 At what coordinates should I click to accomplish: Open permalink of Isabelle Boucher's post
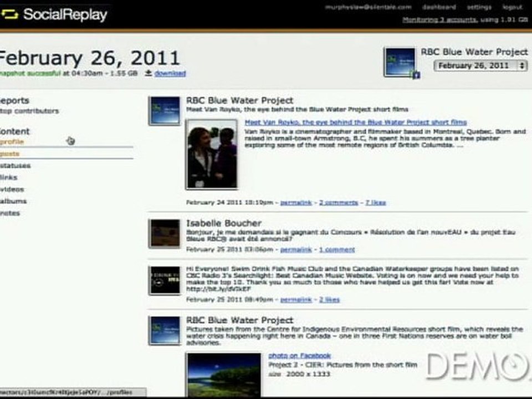click(x=296, y=250)
